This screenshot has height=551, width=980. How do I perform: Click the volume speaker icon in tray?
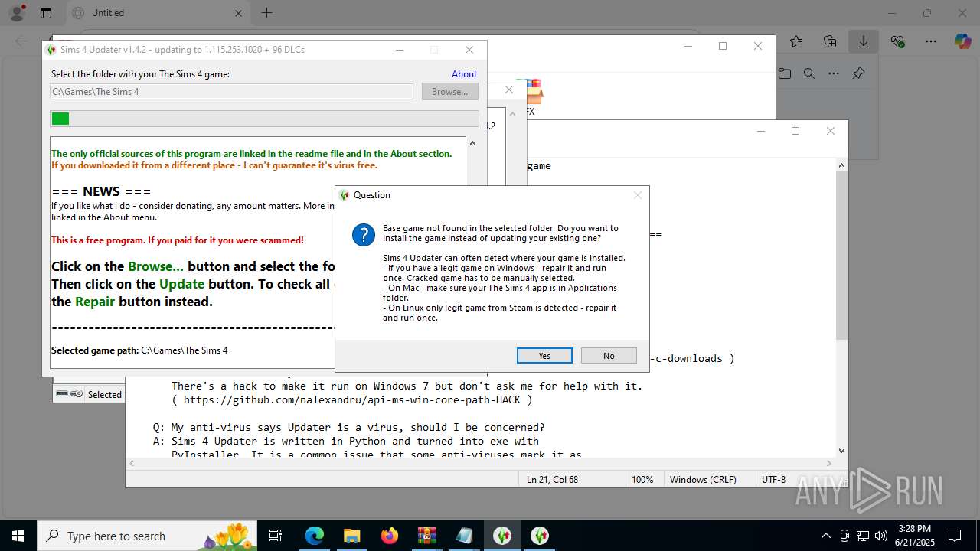881,536
